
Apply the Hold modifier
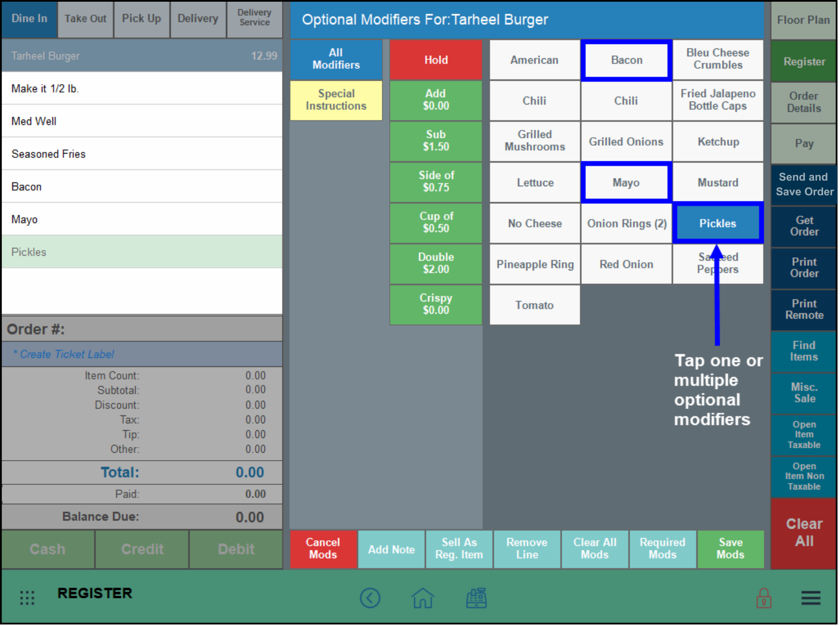click(436, 60)
